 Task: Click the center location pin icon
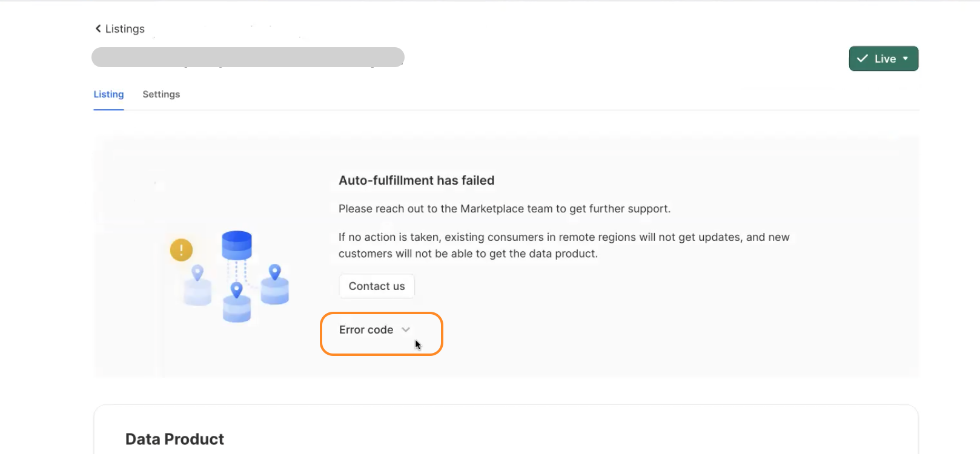click(237, 289)
